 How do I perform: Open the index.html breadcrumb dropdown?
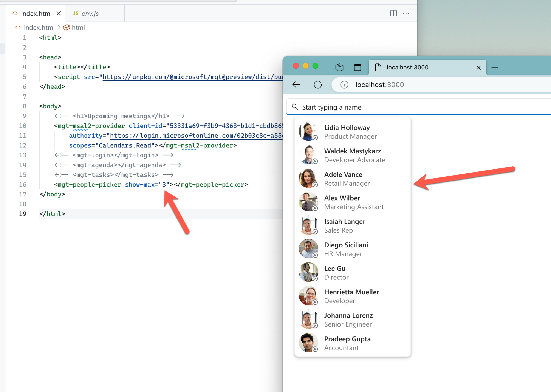[39, 28]
